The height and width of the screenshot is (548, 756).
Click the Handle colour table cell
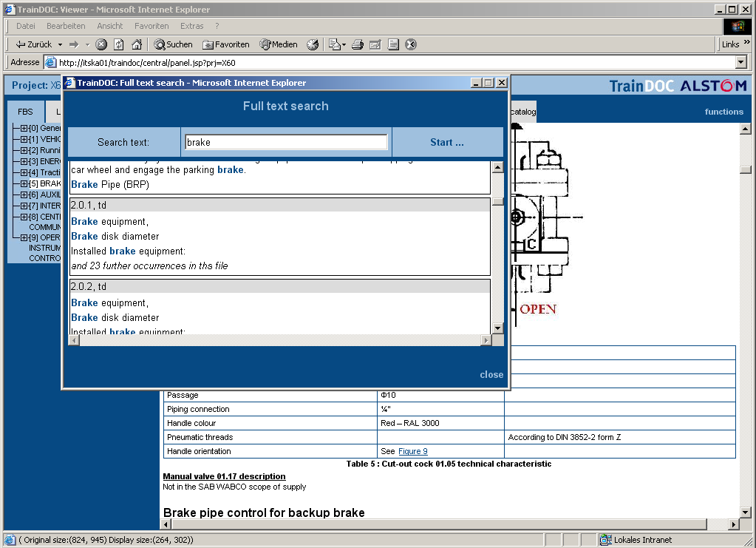tap(270, 423)
